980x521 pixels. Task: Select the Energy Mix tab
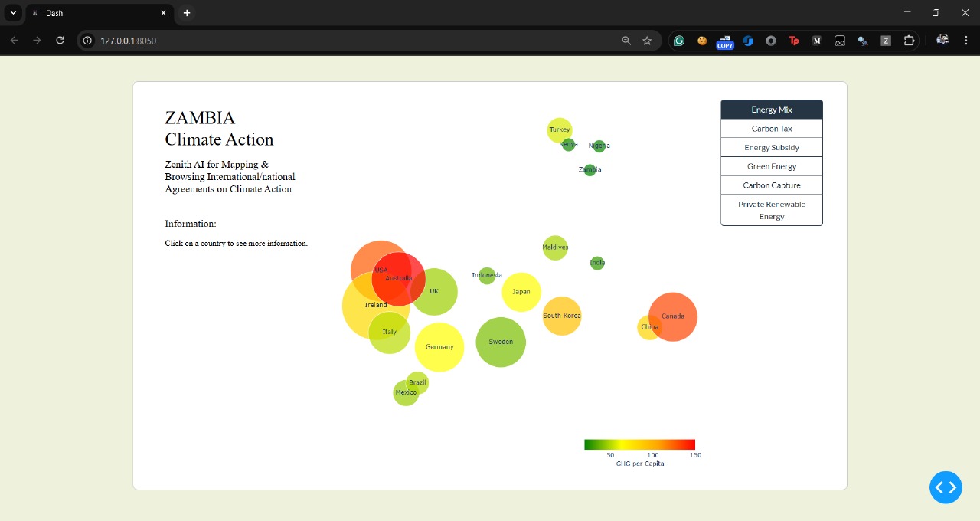tap(772, 110)
